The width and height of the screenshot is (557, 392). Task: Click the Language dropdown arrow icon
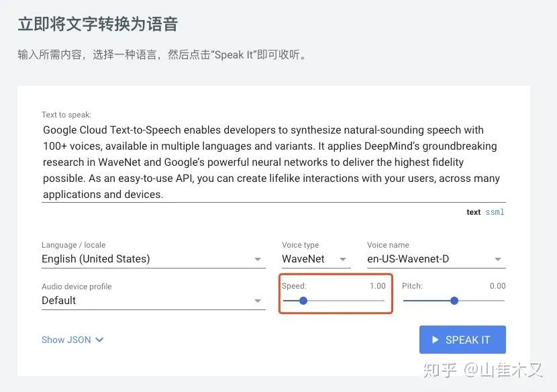coord(258,260)
